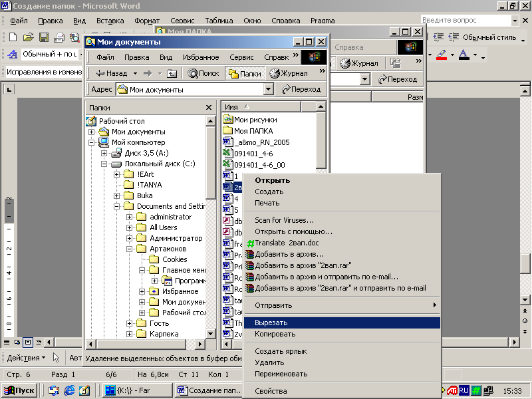The height and width of the screenshot is (399, 532).
Task: Click the font color A icon in Word
Action: [464, 55]
